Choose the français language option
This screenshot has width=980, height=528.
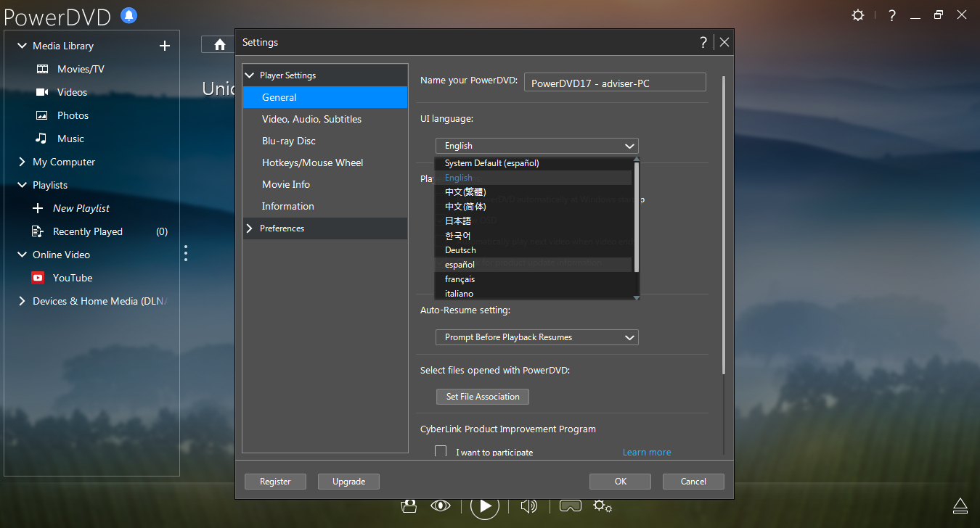click(534, 279)
